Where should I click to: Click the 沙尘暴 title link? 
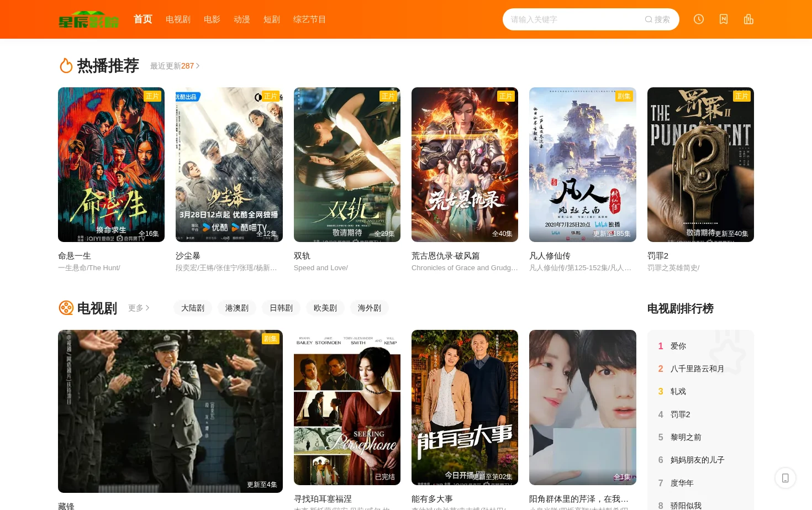[x=188, y=256]
